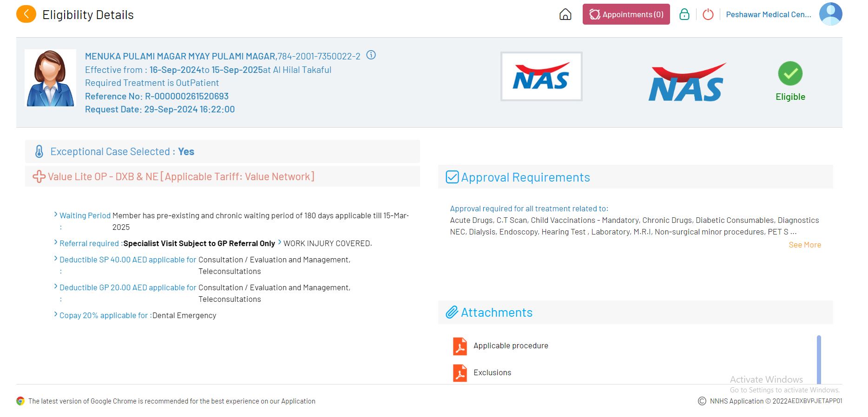Click the Required Treatment is OutPatient text
Screen dimensions: 868x417
pos(152,83)
